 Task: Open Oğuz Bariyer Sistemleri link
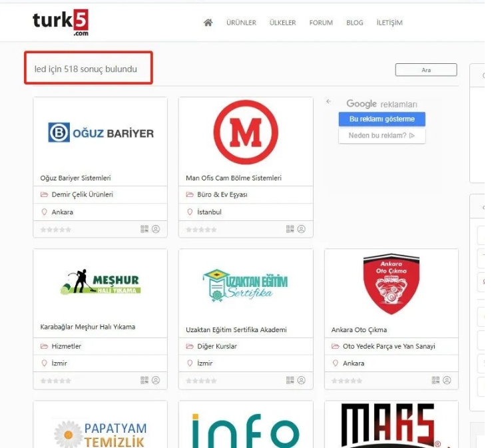76,178
